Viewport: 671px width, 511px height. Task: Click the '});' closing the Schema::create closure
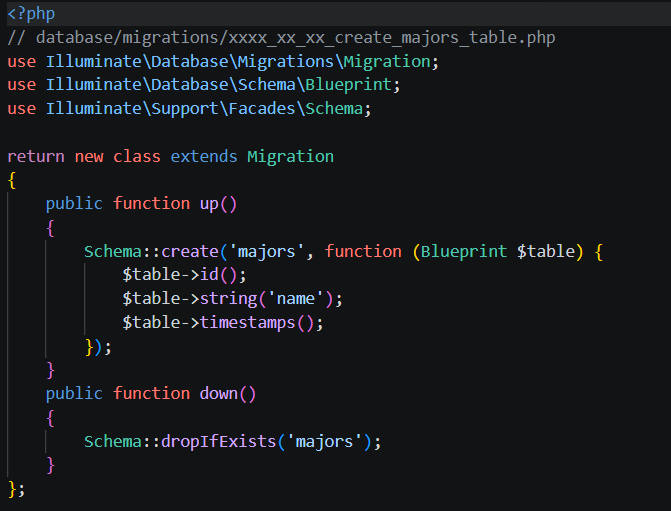point(98,347)
